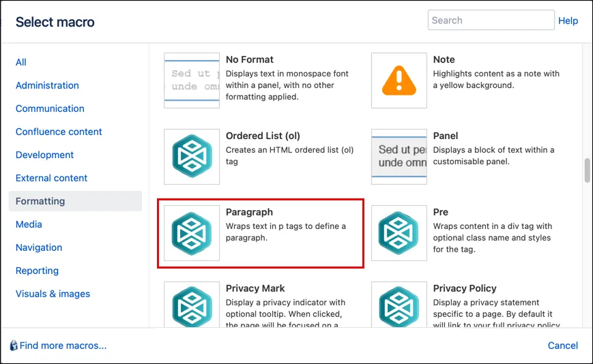Viewport: 593px width, 364px height.
Task: Click the icon beside Find more macros
Action: tap(14, 346)
